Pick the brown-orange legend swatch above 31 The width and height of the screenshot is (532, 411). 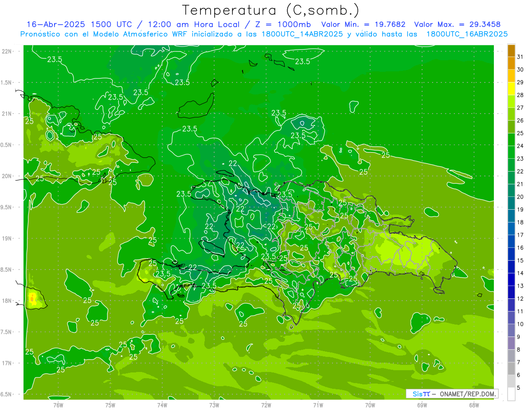tap(511, 51)
